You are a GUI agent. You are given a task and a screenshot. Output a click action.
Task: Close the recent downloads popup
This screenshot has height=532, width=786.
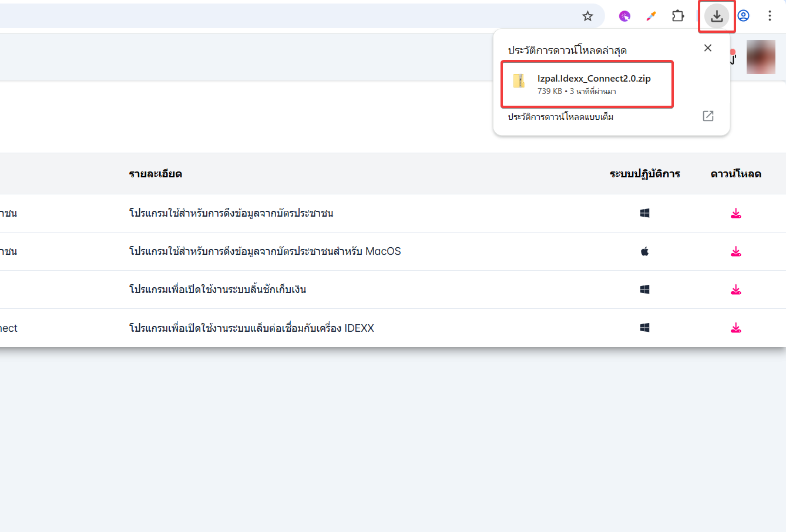(708, 48)
